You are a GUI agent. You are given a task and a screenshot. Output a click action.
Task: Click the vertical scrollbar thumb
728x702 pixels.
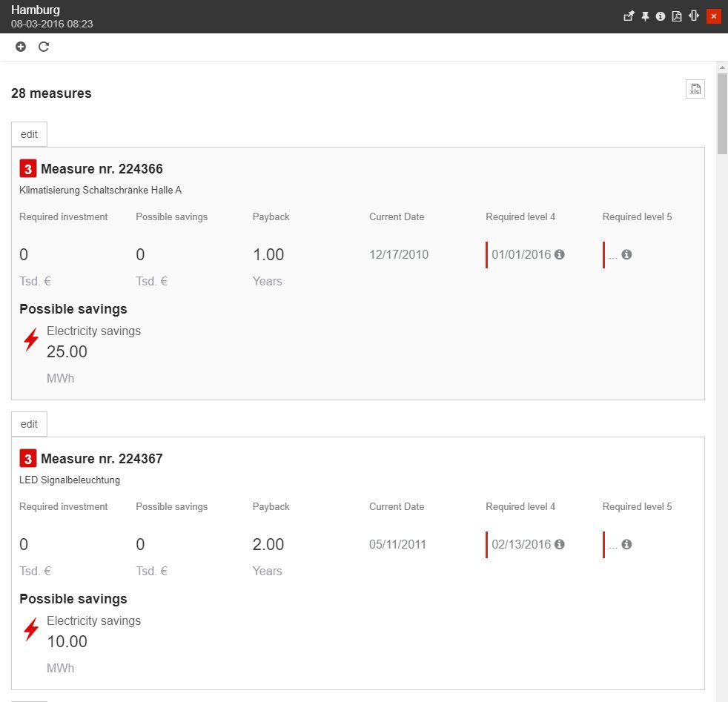click(722, 113)
